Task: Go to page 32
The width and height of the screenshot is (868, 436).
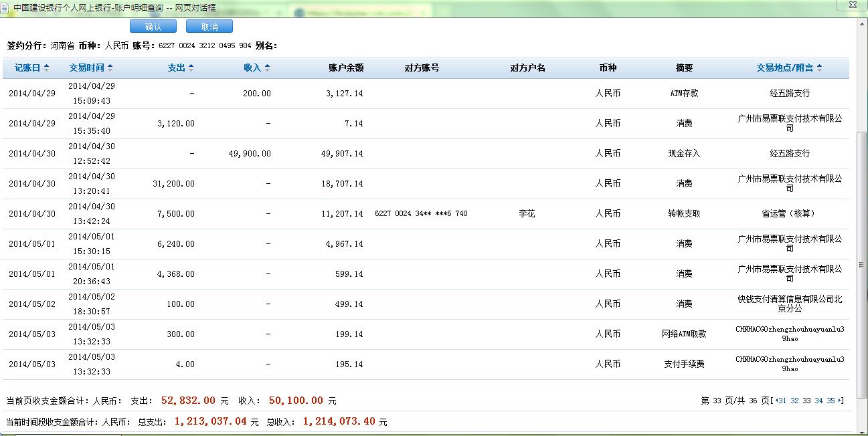Action: pos(794,401)
